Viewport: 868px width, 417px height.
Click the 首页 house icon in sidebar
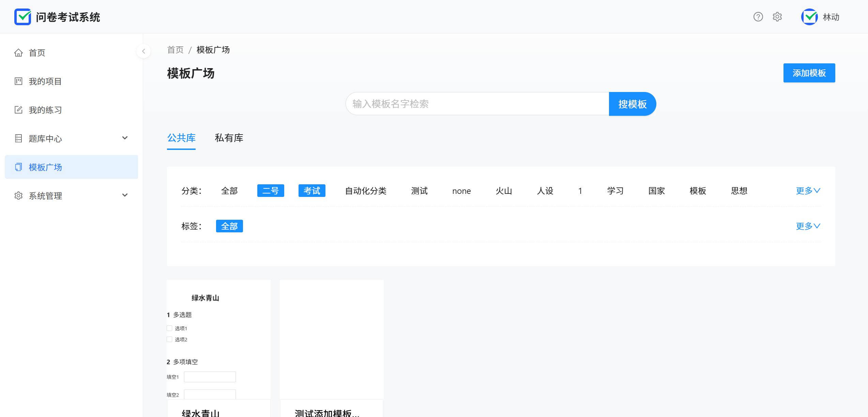pyautogui.click(x=18, y=53)
